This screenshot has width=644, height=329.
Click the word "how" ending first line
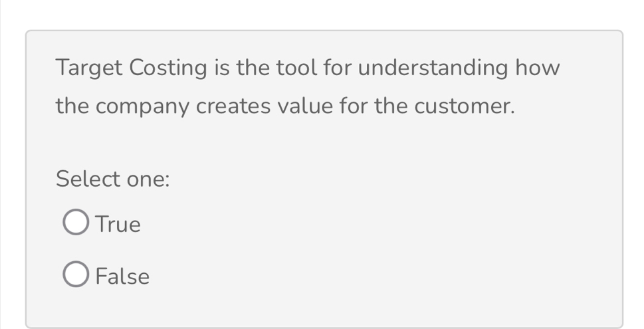pyautogui.click(x=537, y=68)
